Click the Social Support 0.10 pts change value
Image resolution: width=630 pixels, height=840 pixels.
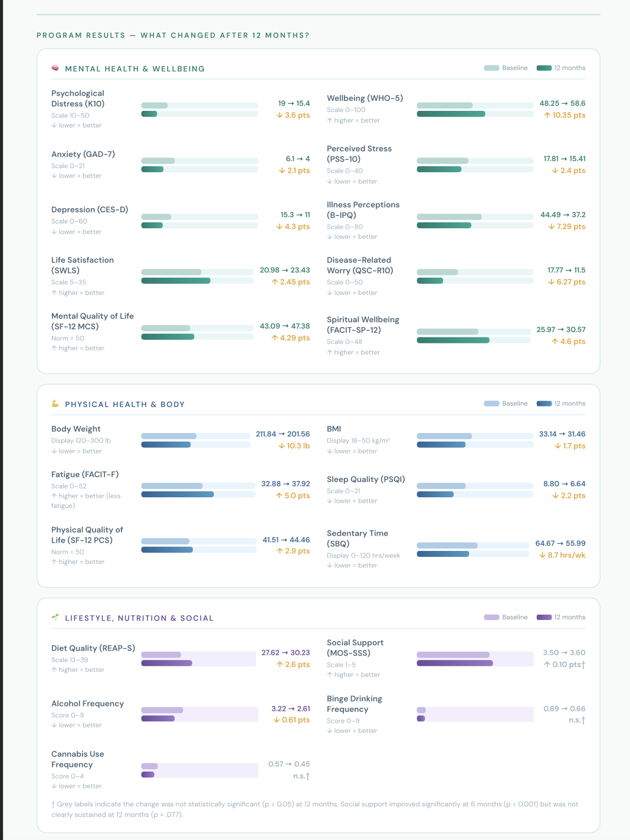(x=565, y=664)
